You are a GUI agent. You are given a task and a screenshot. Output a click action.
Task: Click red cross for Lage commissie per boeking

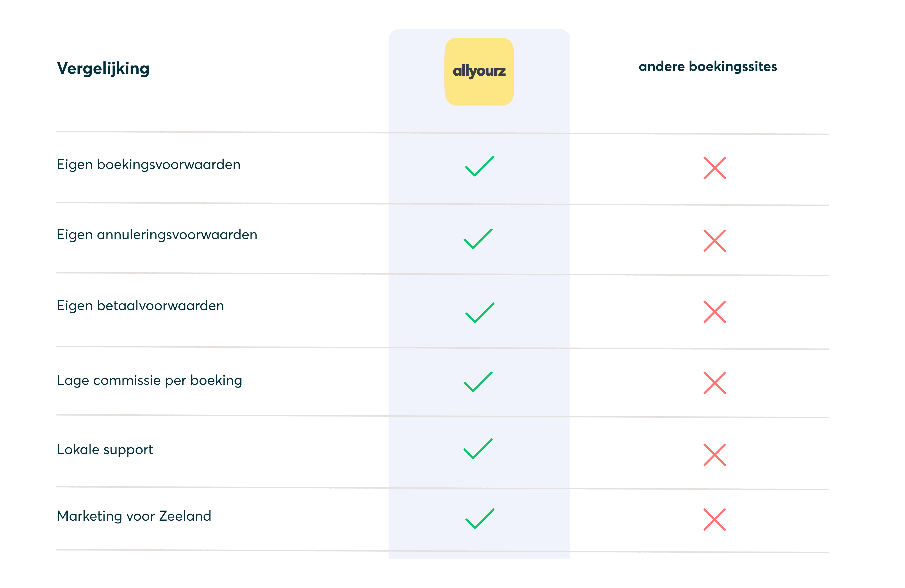(714, 383)
